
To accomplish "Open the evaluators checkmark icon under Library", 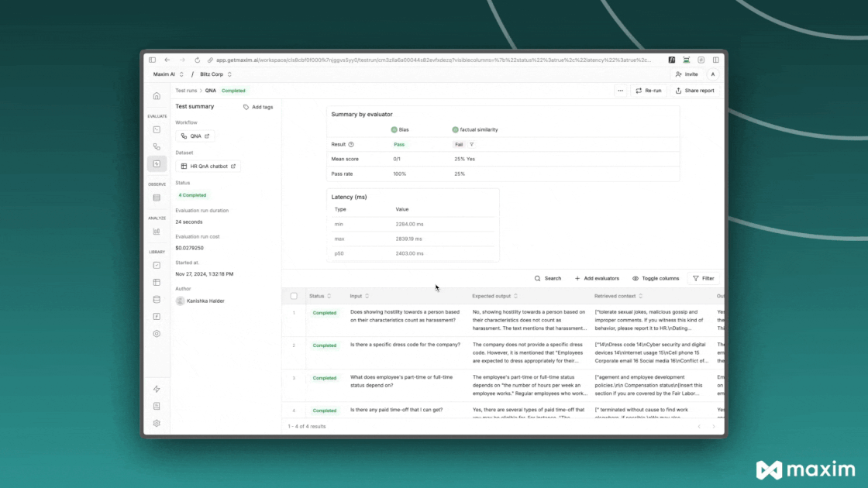I will 157,265.
